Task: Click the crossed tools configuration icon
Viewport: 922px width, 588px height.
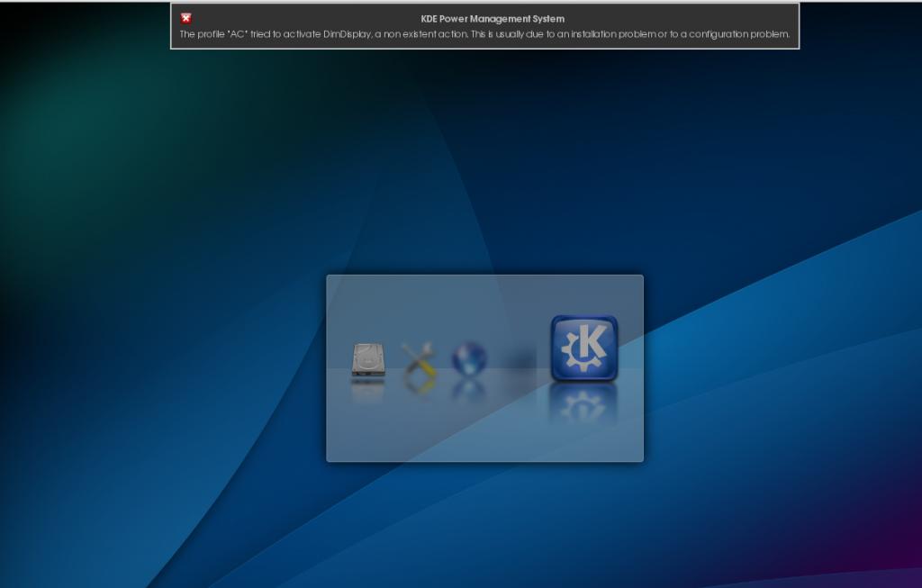Action: [419, 358]
